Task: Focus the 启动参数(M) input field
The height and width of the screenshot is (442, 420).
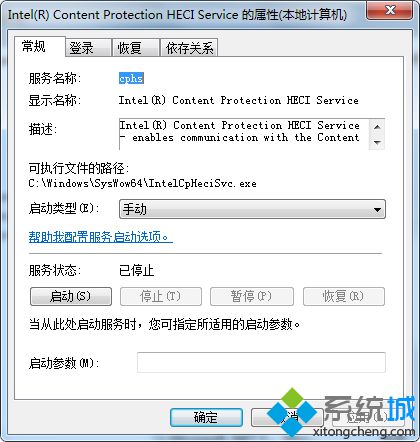Action: (x=261, y=362)
